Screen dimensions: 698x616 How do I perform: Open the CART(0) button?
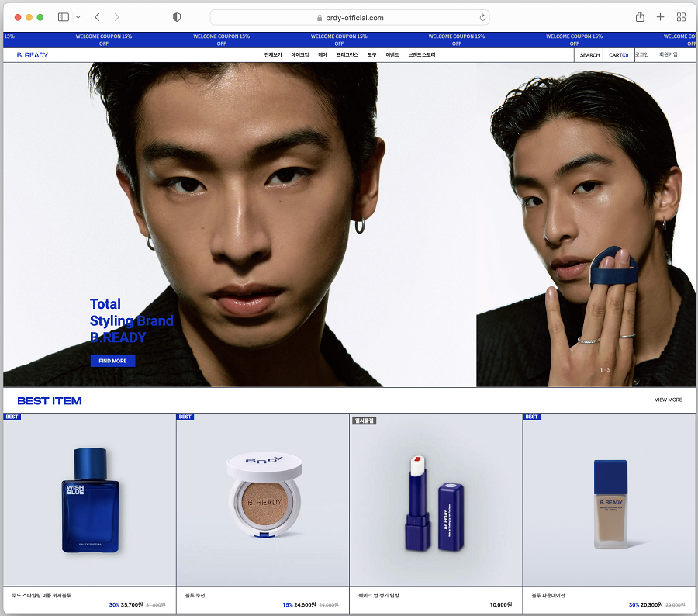619,55
